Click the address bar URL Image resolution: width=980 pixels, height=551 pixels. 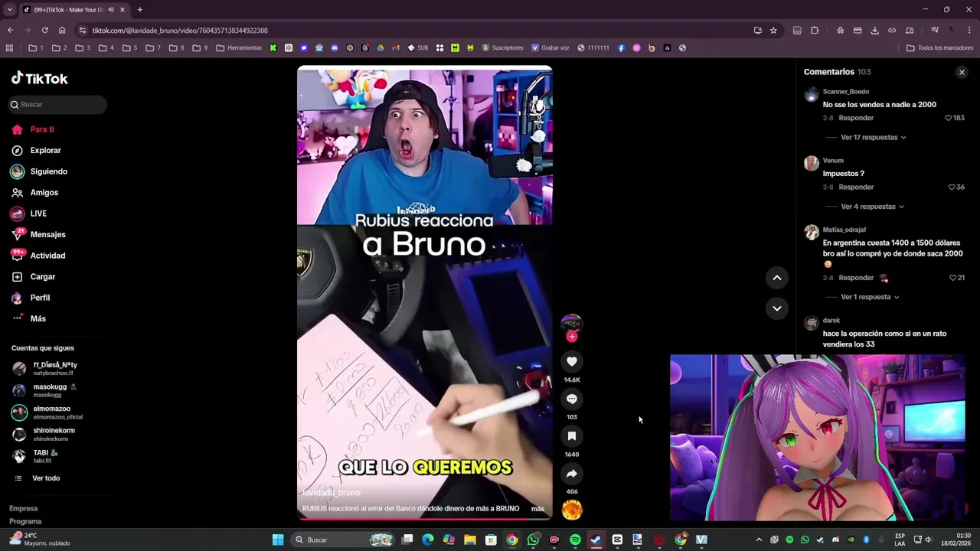click(180, 31)
